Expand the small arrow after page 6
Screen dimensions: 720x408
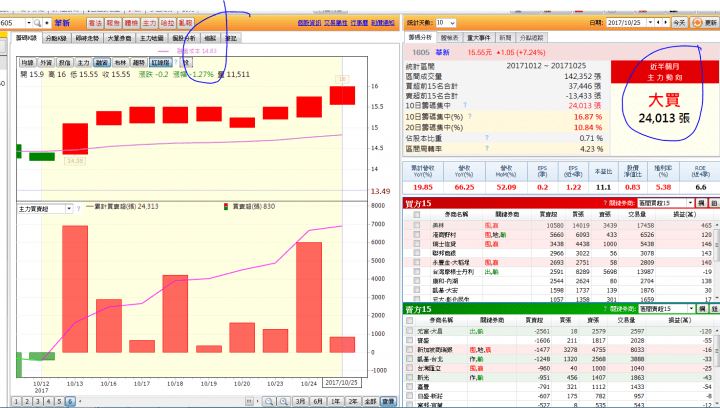80,402
